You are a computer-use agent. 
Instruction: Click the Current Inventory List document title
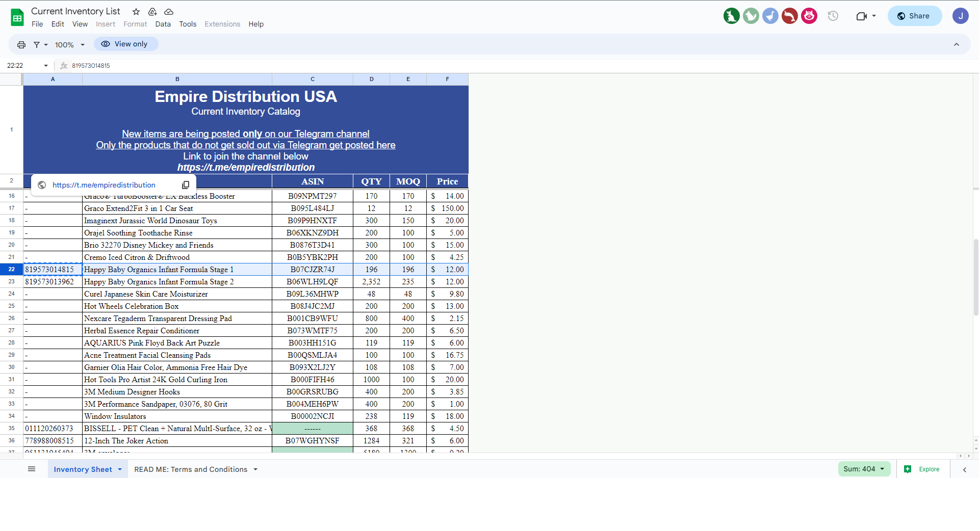pyautogui.click(x=75, y=11)
